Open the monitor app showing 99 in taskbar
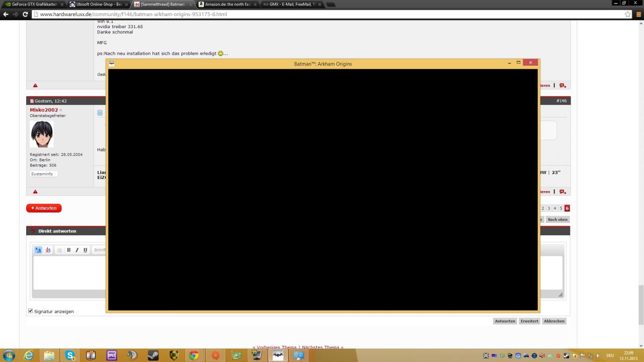 257,355
